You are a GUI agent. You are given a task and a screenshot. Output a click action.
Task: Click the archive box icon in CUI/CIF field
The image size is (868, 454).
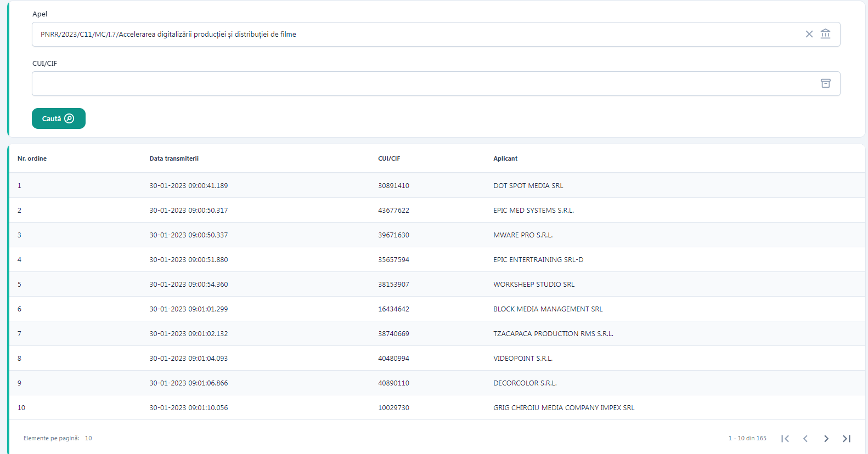click(825, 83)
